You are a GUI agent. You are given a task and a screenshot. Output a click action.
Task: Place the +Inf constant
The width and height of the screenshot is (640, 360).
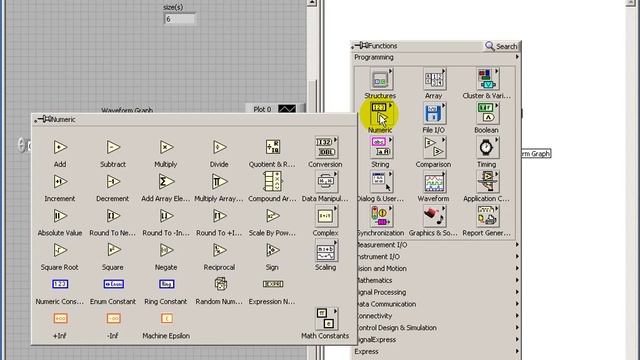pyautogui.click(x=60, y=318)
